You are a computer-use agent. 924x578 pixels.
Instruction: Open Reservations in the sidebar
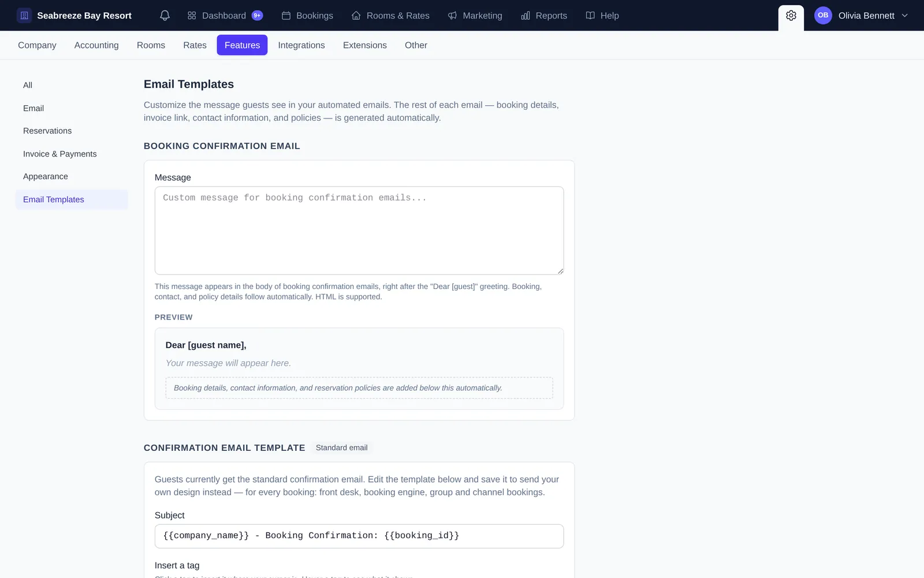coord(72,131)
